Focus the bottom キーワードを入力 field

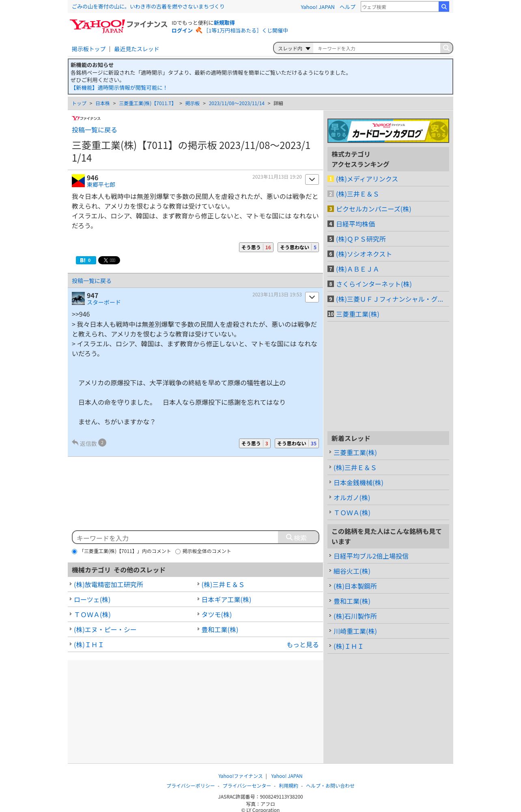[175, 538]
